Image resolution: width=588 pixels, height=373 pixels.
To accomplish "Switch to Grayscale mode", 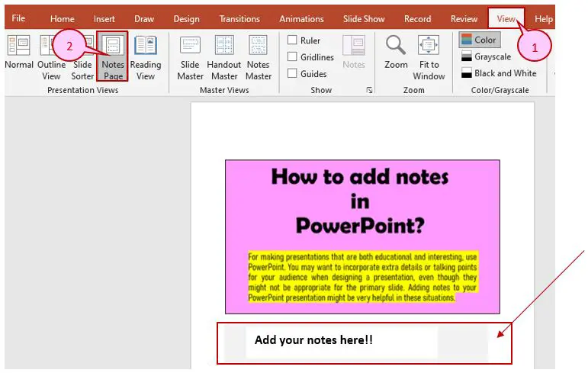I will pyautogui.click(x=486, y=56).
